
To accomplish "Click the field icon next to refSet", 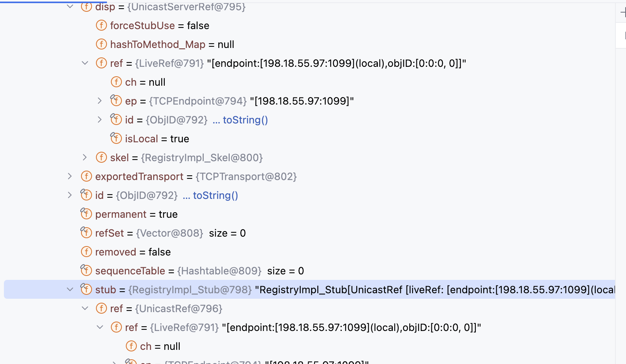I will [86, 233].
